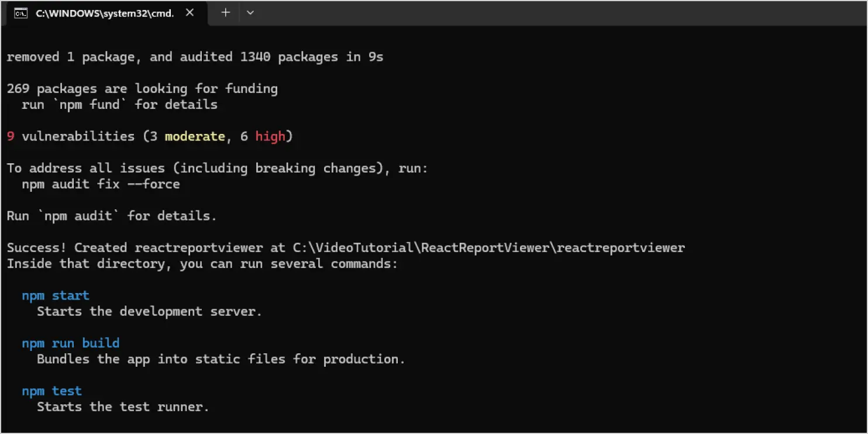Click the npm start command text

tap(56, 295)
